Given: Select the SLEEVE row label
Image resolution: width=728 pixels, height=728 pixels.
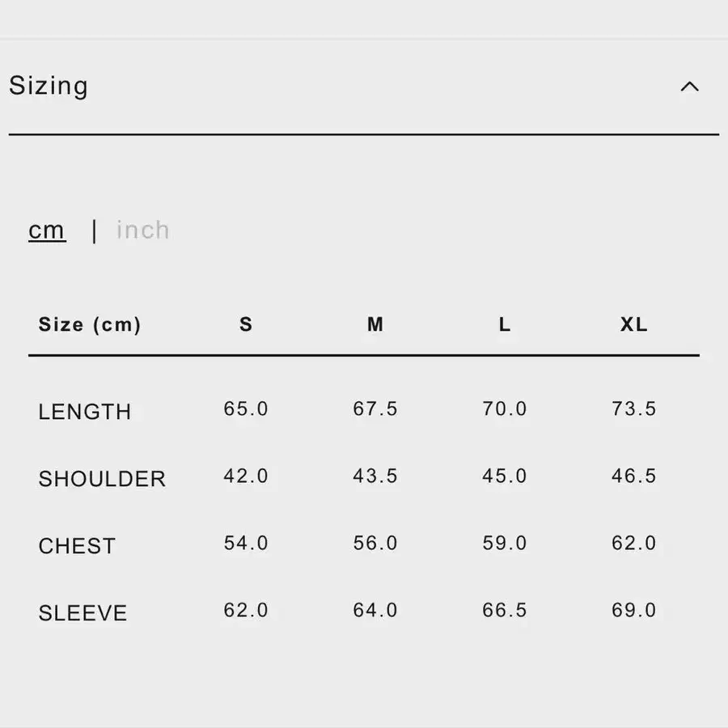Looking at the screenshot, I should [83, 613].
